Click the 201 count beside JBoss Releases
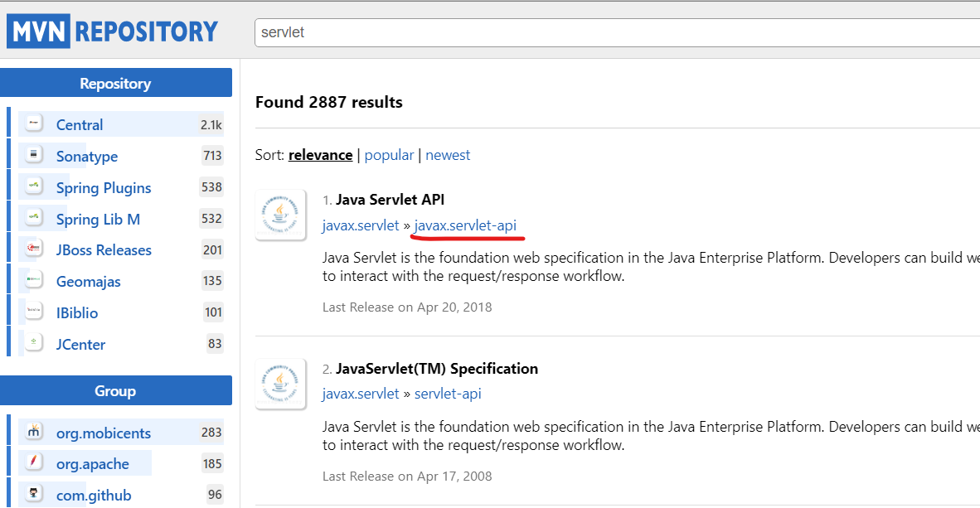980x508 pixels. (212, 250)
